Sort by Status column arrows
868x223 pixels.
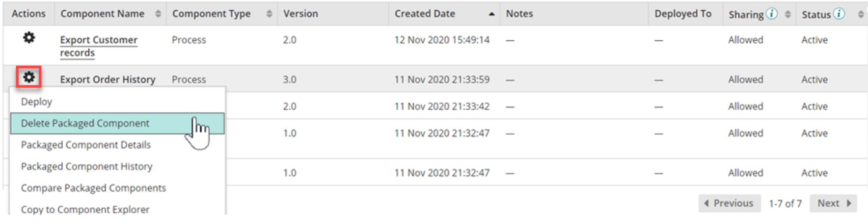coord(861,14)
